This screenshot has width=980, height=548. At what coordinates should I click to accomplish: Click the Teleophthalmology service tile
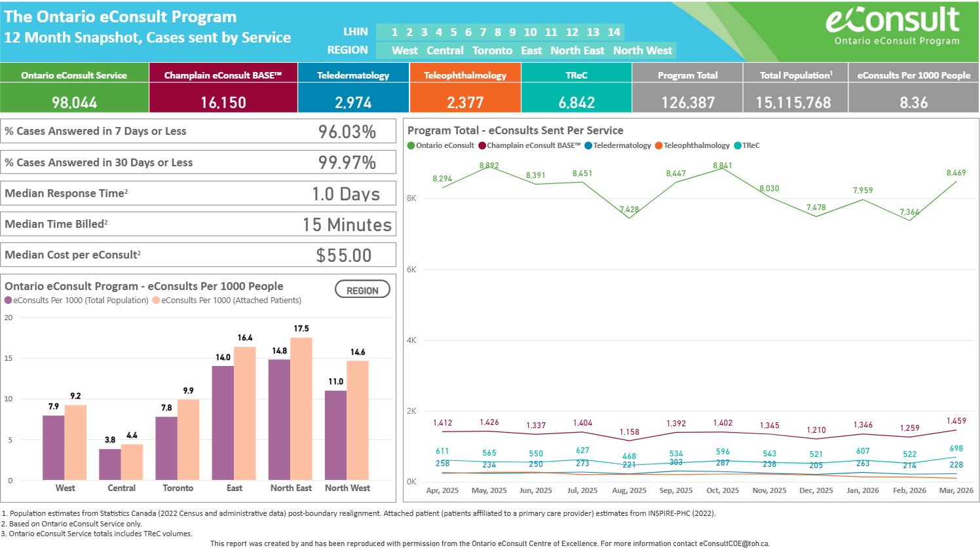pyautogui.click(x=465, y=88)
